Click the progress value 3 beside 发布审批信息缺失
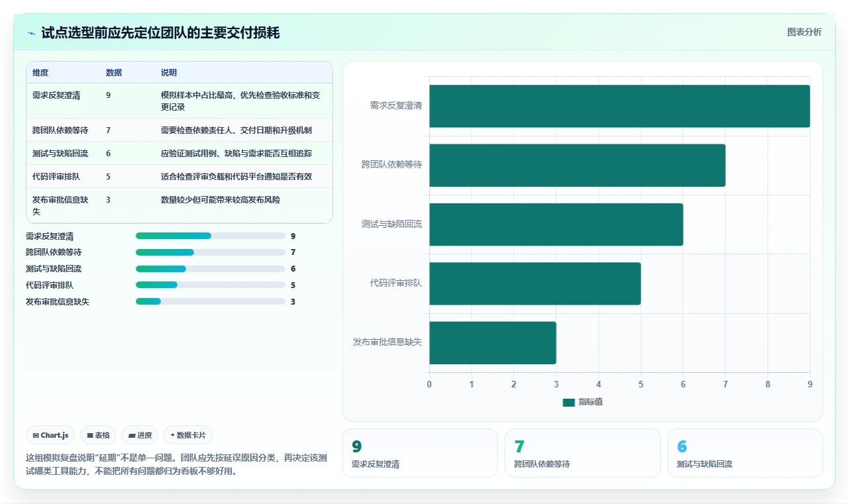 coord(293,301)
